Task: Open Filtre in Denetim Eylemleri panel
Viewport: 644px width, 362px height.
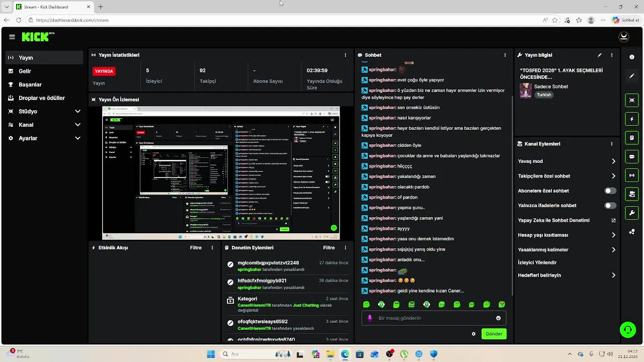Action: [329, 248]
